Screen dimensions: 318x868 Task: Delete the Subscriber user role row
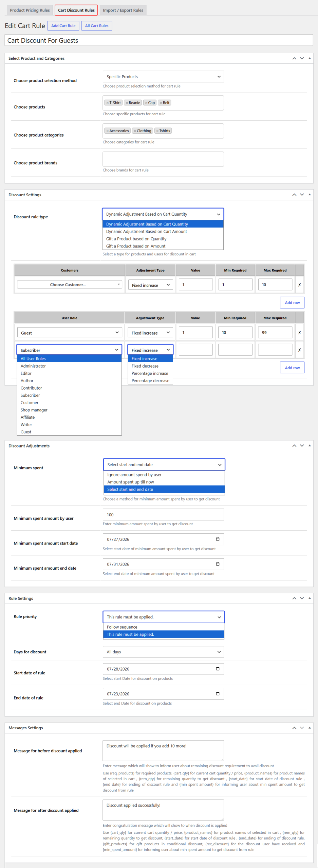pyautogui.click(x=299, y=350)
